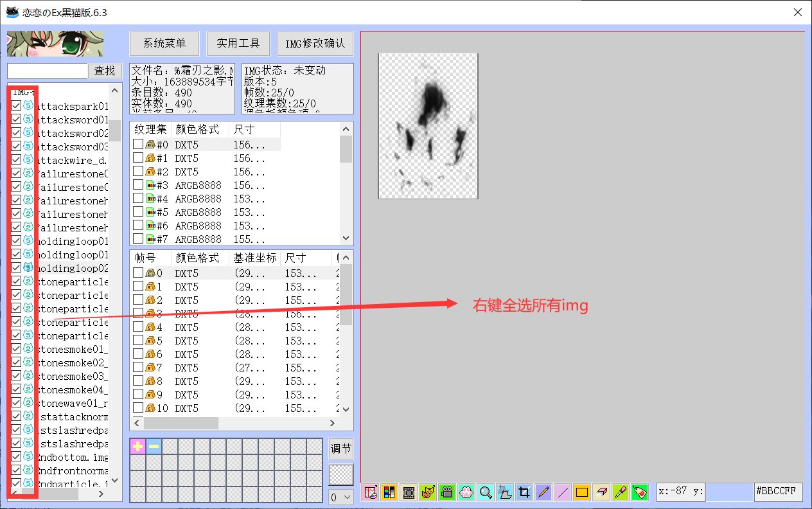812x509 pixels.
Task: Choose the rectangle drawing tool
Action: point(581,492)
